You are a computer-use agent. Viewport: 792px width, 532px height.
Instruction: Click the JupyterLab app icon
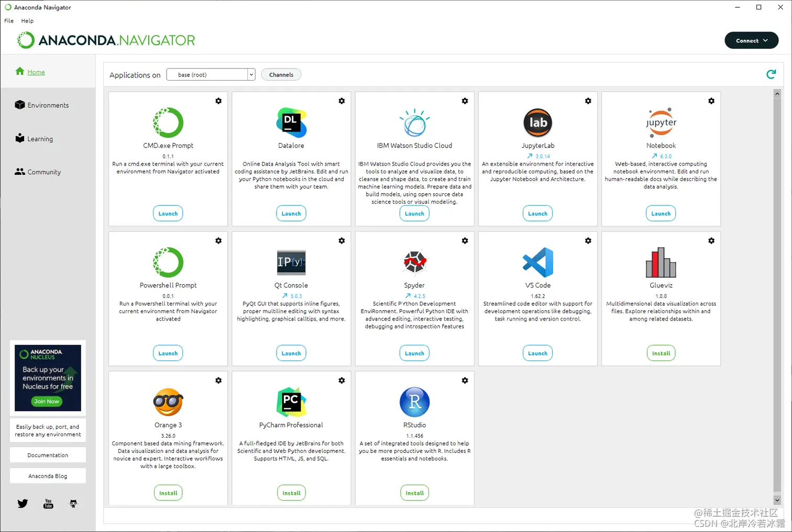coord(538,123)
